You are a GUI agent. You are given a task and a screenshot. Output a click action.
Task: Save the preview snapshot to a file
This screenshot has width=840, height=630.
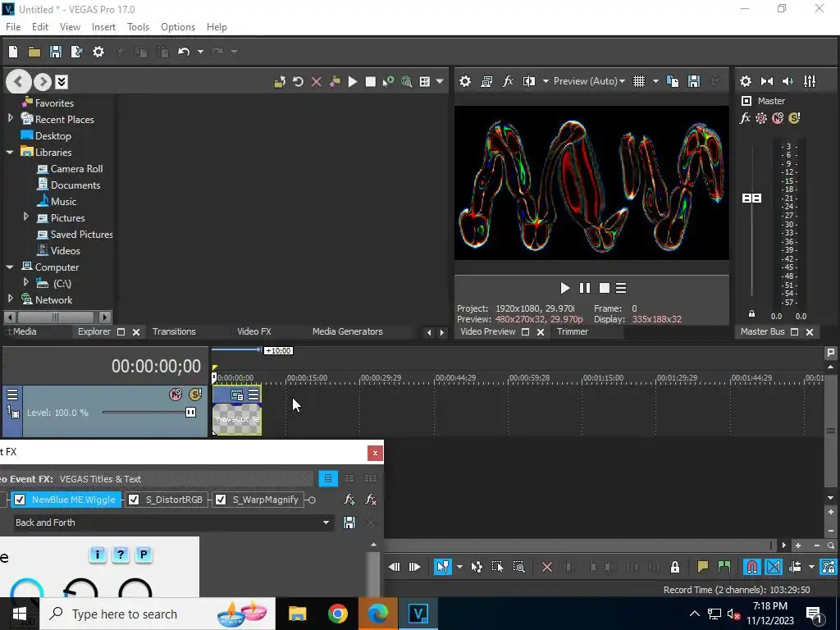tap(694, 81)
